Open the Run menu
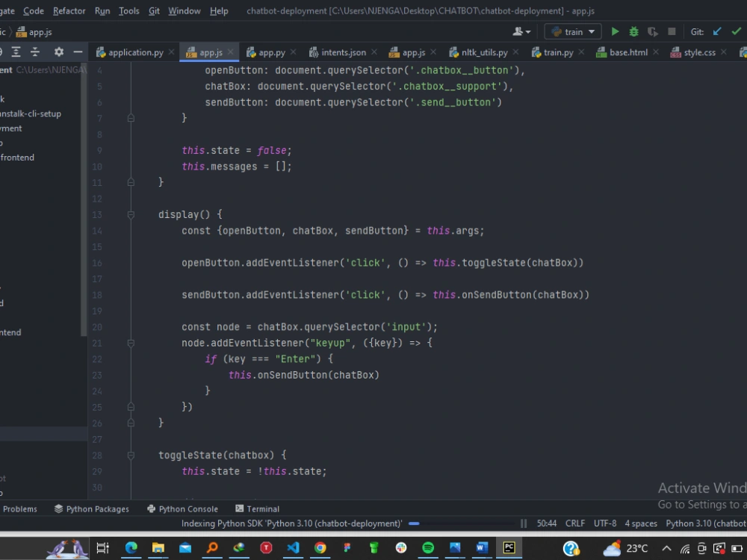Image resolution: width=747 pixels, height=560 pixels. pyautogui.click(x=102, y=10)
